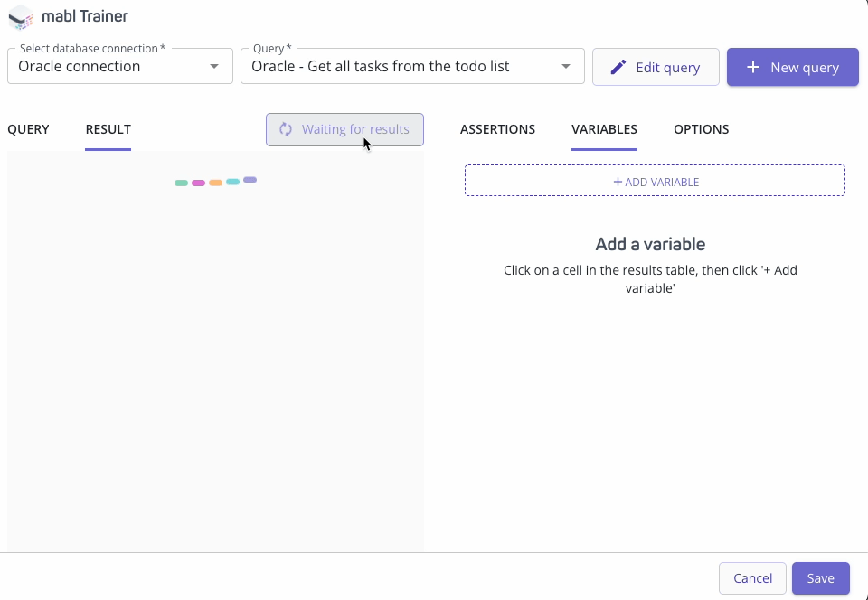868x600 pixels.
Task: Switch to the VARIABLES tab
Action: (604, 129)
